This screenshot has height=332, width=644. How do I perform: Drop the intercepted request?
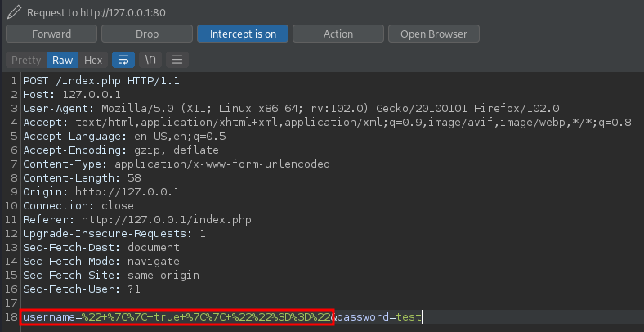coord(146,34)
